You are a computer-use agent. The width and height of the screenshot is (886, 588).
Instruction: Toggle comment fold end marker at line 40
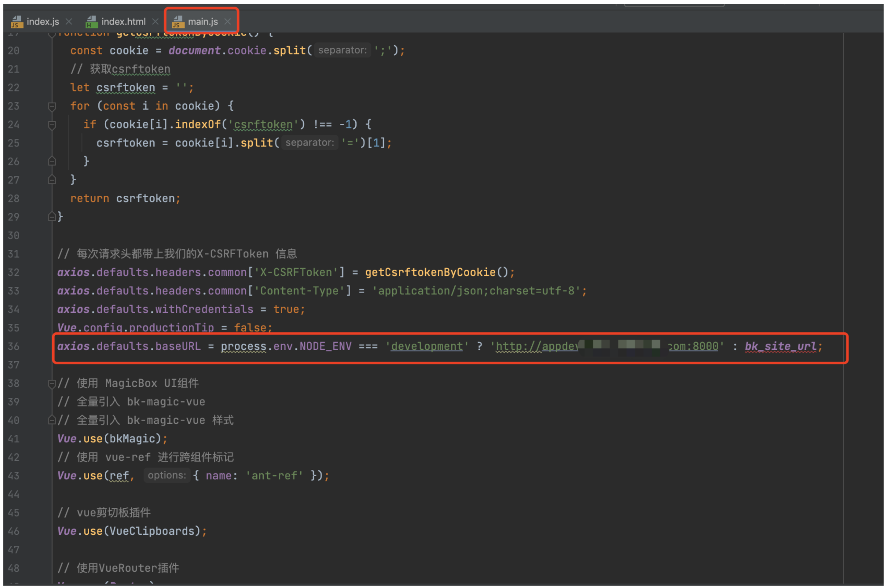pos(52,420)
